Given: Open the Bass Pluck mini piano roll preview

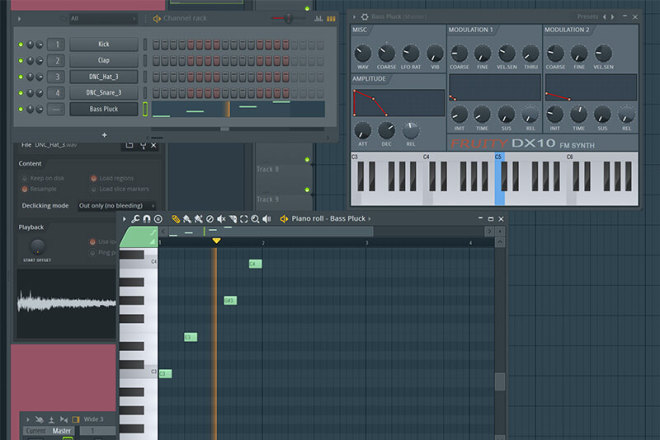Looking at the screenshot, I should pyautogui.click(x=238, y=109).
